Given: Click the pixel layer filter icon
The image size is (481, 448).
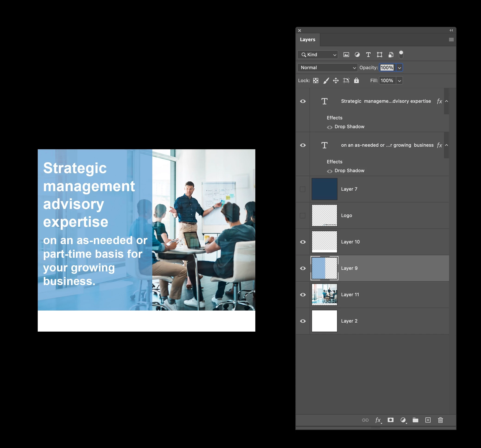Looking at the screenshot, I should tap(346, 55).
